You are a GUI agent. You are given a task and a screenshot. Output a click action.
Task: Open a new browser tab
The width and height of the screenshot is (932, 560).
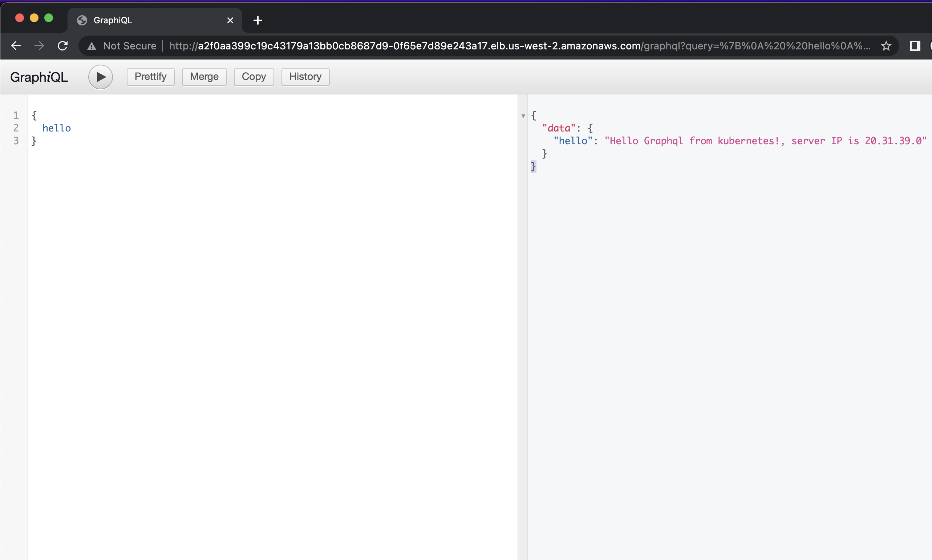[x=258, y=20]
